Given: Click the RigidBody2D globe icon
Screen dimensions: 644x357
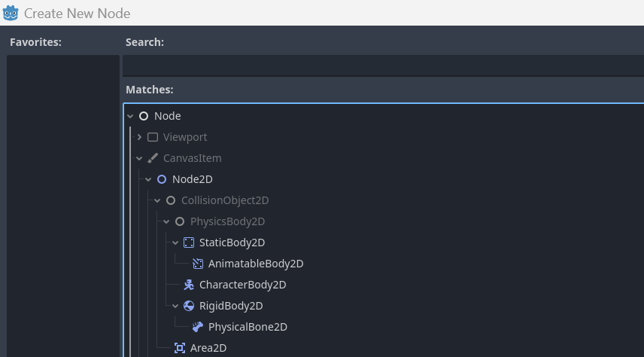Looking at the screenshot, I should point(189,306).
